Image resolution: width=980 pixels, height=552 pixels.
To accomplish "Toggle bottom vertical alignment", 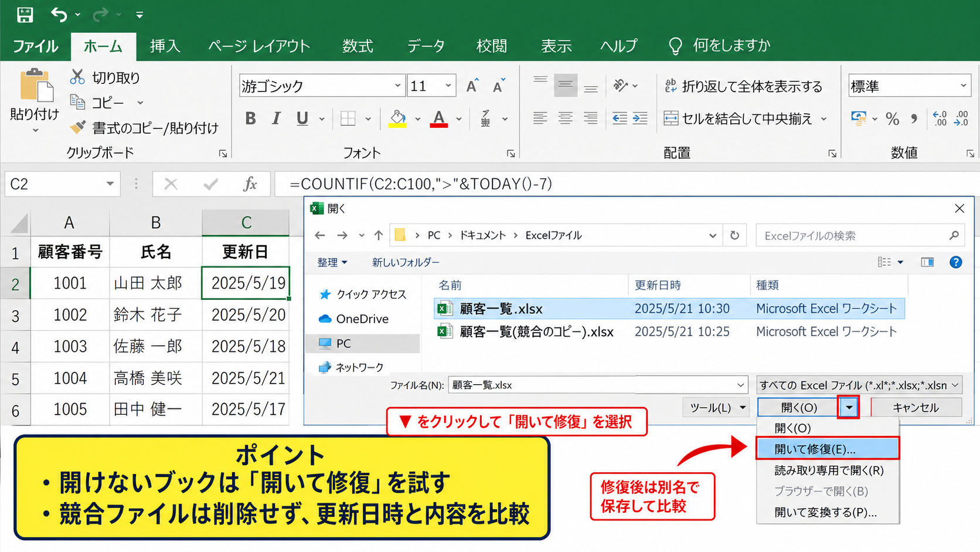I will coord(591,89).
